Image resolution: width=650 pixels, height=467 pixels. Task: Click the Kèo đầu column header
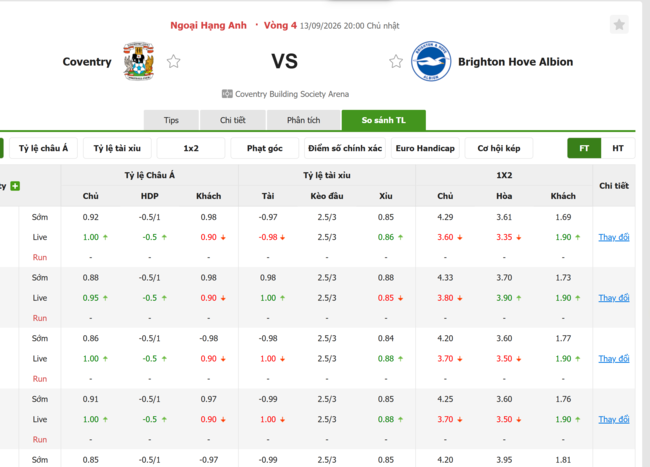coord(327,196)
